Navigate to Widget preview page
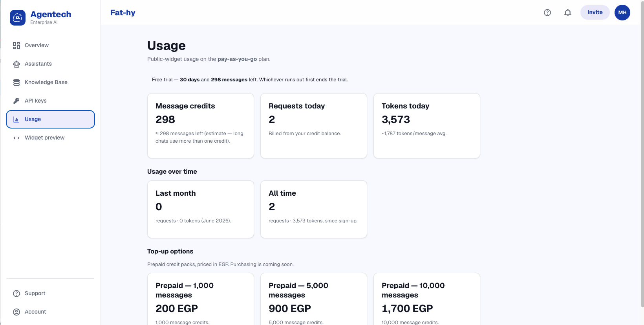 [x=51, y=138]
